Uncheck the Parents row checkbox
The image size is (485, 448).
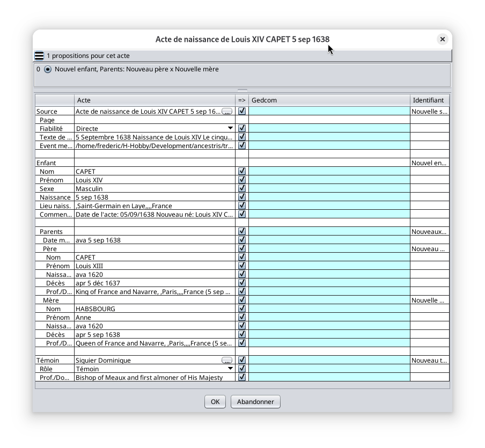(x=242, y=231)
